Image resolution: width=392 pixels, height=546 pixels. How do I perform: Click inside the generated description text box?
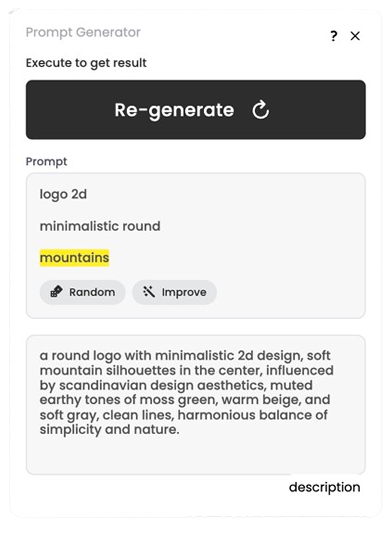tap(196, 405)
